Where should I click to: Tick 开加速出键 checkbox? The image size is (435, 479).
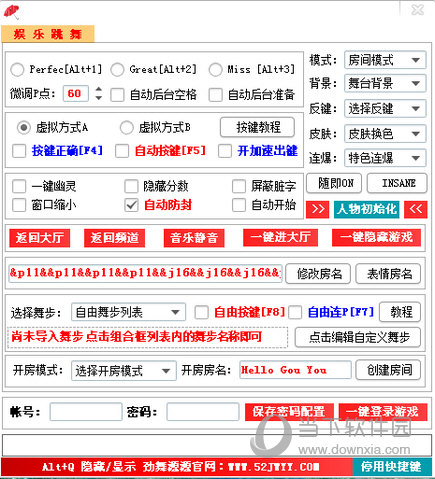225,151
